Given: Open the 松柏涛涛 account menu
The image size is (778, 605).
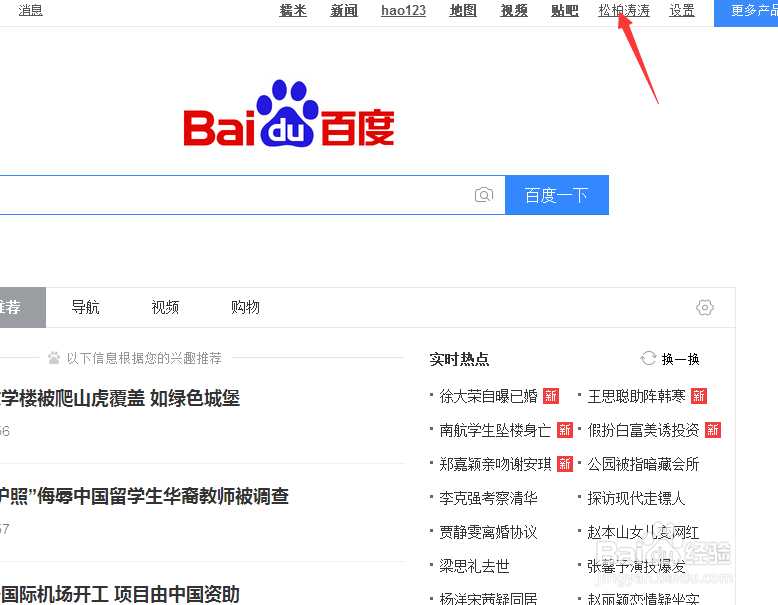Looking at the screenshot, I should pos(624,10).
